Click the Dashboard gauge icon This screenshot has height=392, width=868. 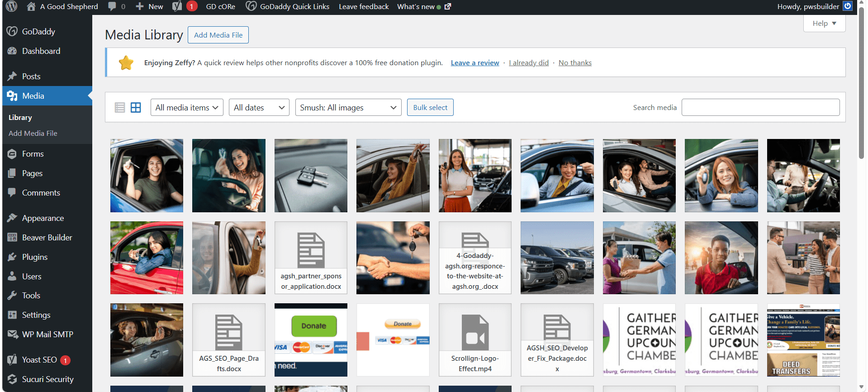(x=12, y=51)
